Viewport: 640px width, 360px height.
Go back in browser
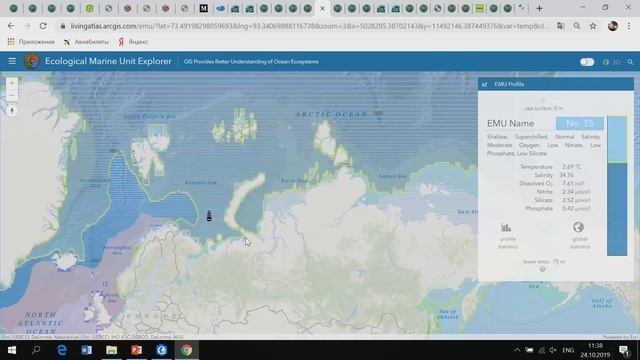[11, 26]
